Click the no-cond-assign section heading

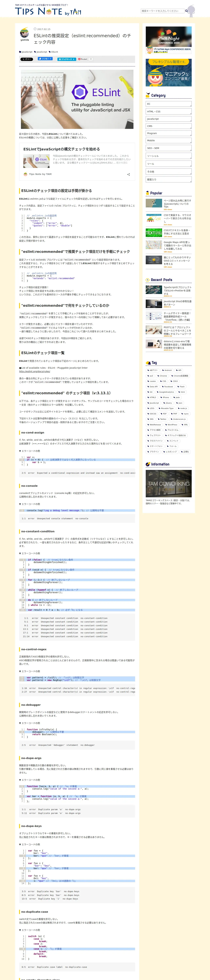tap(33, 433)
